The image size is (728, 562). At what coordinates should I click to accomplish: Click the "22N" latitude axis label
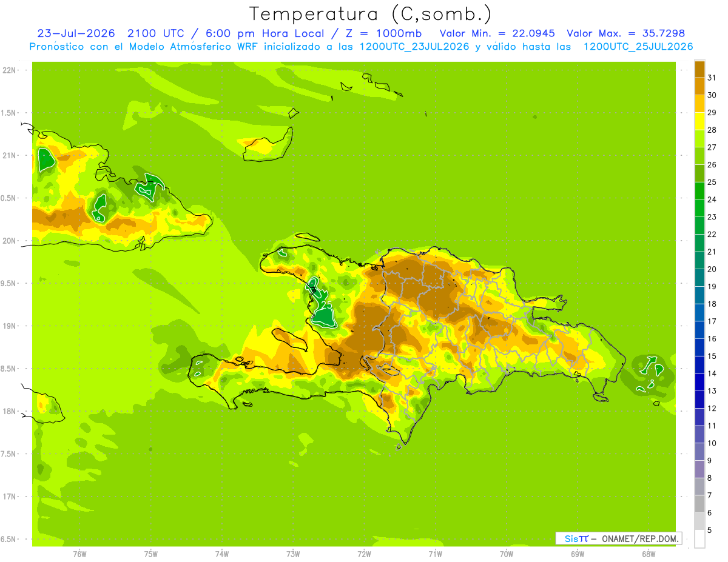tap(8, 70)
